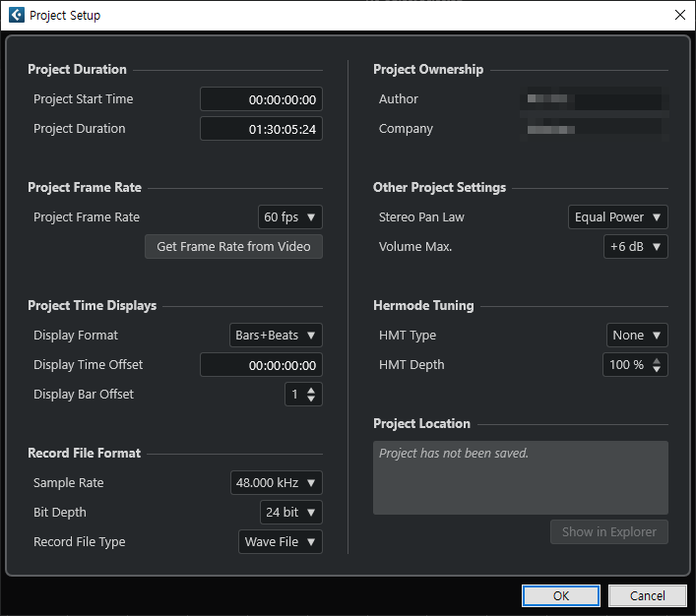
Task: Click the Project Duration timecode field
Action: [261, 129]
